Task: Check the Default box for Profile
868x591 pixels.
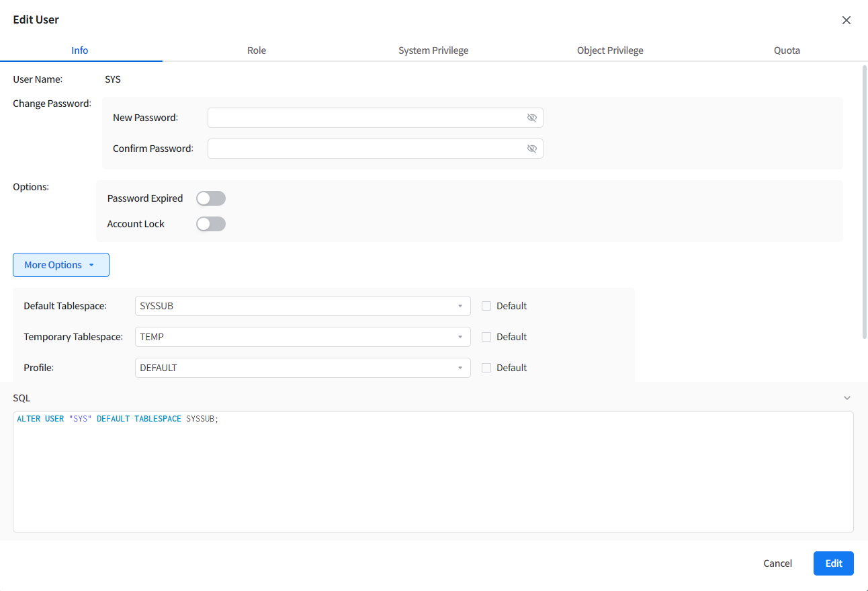Action: (x=486, y=368)
